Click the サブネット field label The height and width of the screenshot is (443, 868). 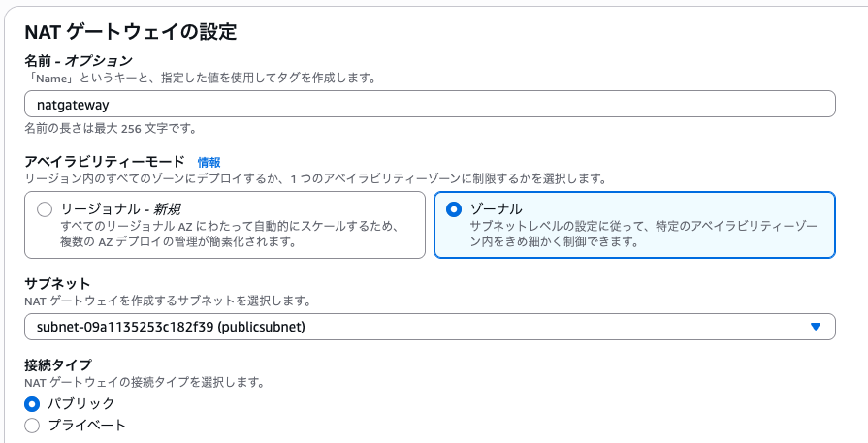[57, 284]
